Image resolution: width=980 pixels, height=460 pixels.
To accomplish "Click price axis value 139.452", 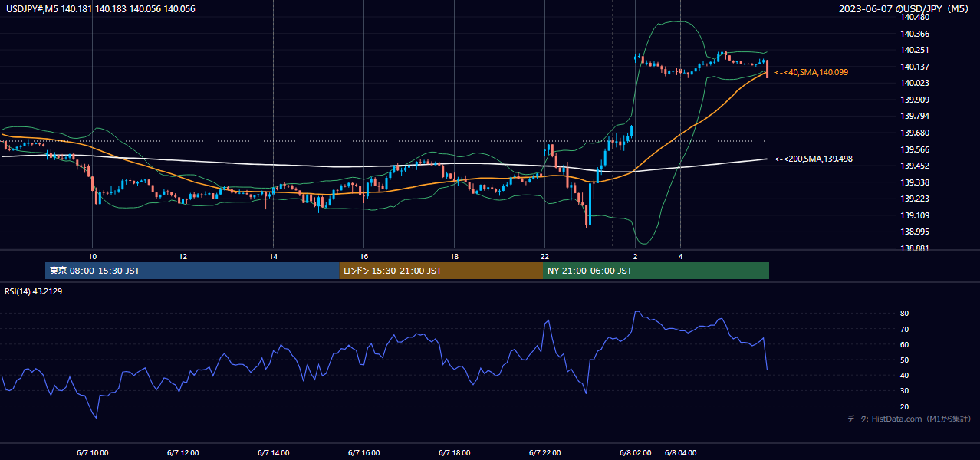I will point(913,166).
